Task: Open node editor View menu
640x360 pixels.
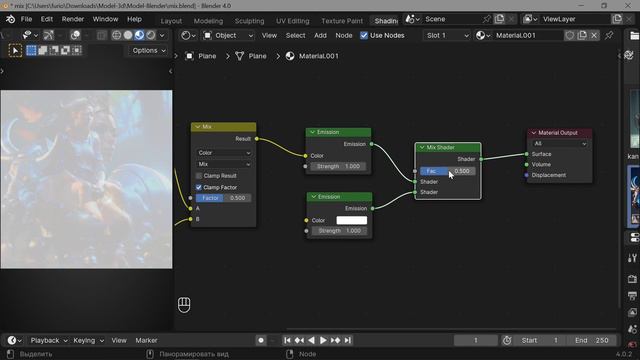Action: point(269,36)
